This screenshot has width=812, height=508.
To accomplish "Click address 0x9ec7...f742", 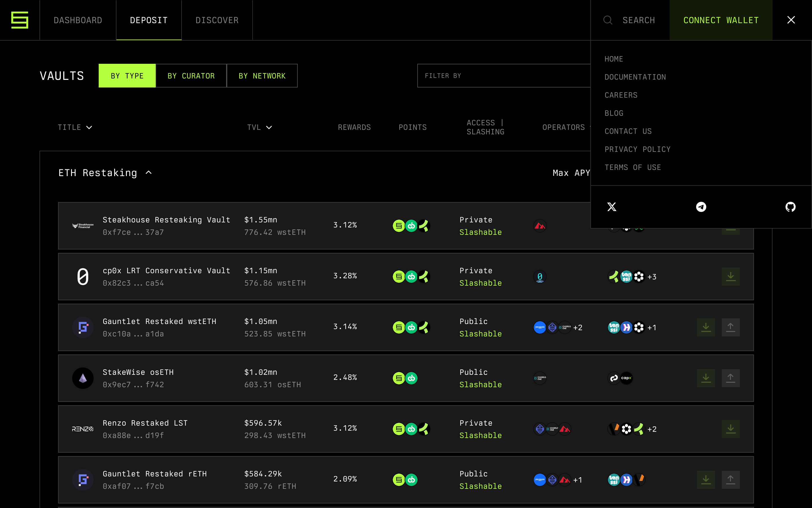I will 133,385.
